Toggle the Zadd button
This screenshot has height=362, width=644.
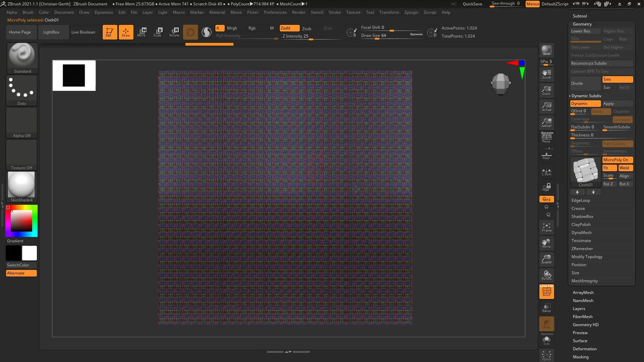tap(289, 28)
